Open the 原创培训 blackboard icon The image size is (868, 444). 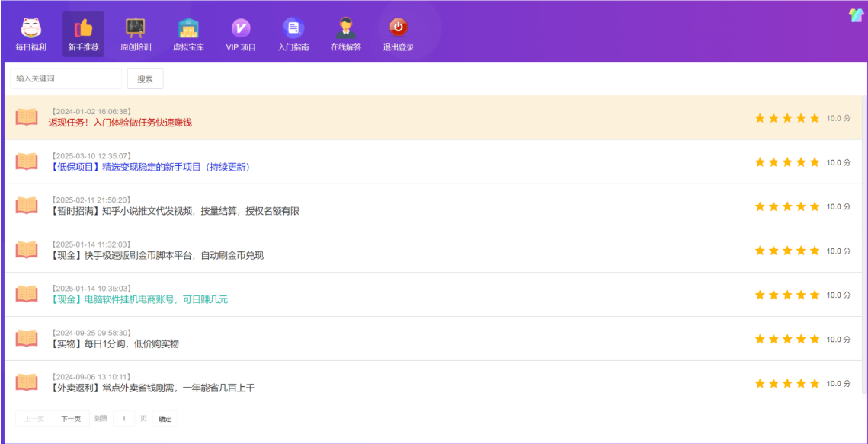(x=136, y=28)
